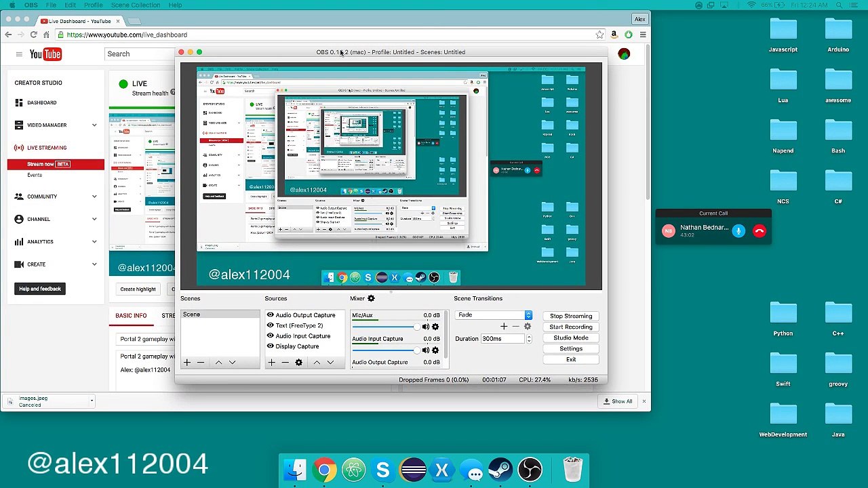The height and width of the screenshot is (488, 868).
Task: Expand the Channel section
Action: 94,219
